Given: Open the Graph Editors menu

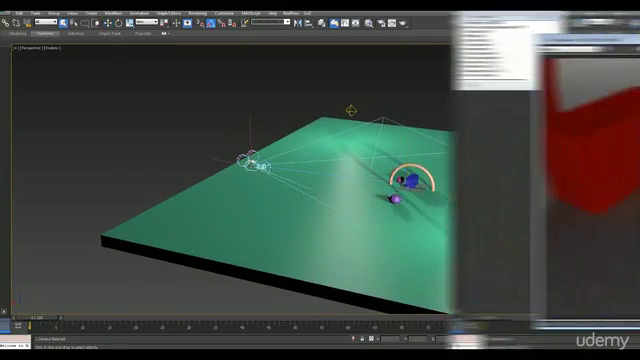Looking at the screenshot, I should point(169,13).
